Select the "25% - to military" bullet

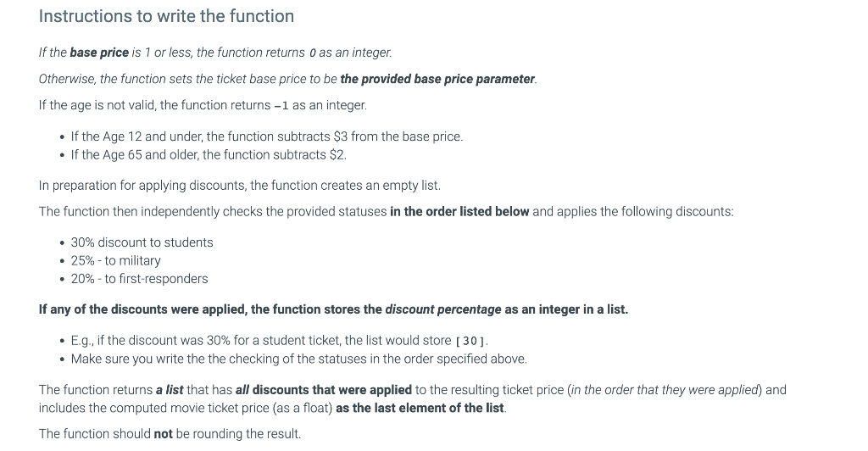click(x=115, y=260)
